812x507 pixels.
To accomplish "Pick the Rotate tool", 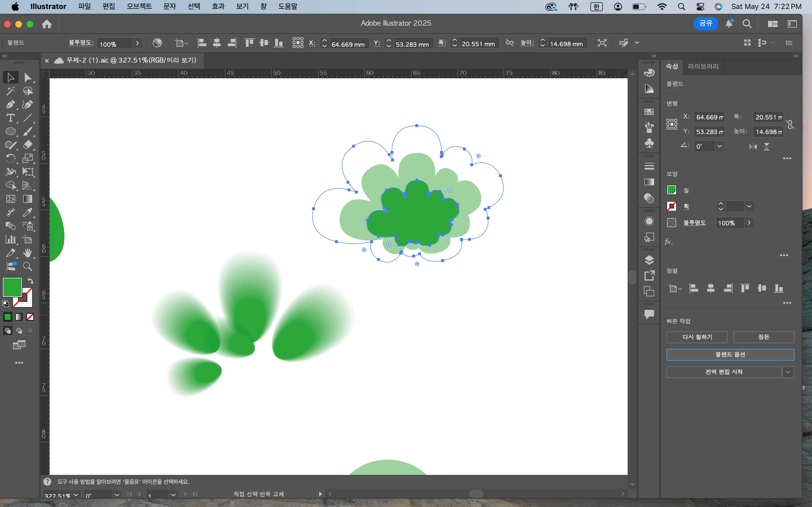I will (x=10, y=158).
